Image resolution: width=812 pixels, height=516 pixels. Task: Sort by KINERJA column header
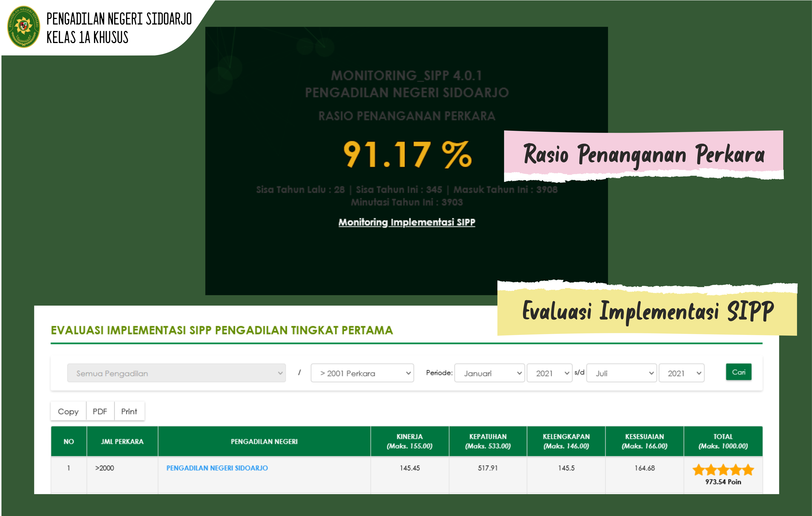click(410, 441)
